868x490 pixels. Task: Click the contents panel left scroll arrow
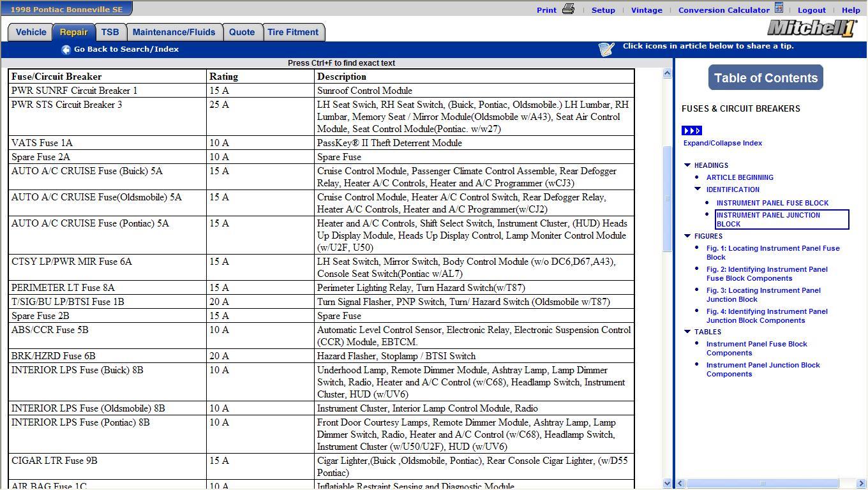(680, 484)
